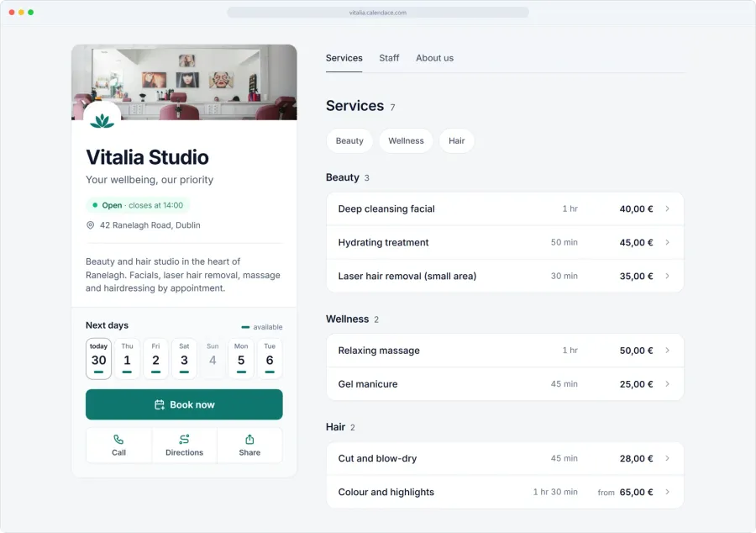Click the address 42 Ranelagh Road, Dublin
Image resolution: width=756 pixels, height=533 pixels.
pos(150,225)
